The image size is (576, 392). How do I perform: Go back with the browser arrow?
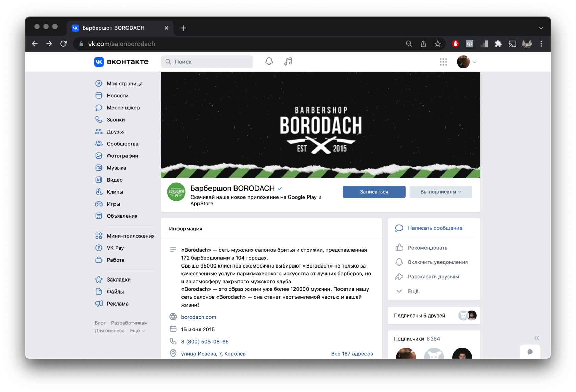pyautogui.click(x=35, y=44)
